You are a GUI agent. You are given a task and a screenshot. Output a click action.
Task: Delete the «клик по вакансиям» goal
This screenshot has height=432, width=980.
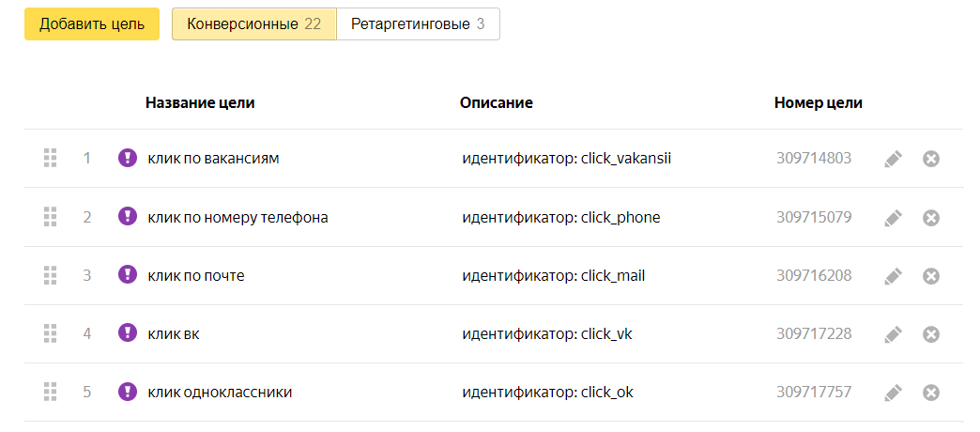(x=931, y=159)
